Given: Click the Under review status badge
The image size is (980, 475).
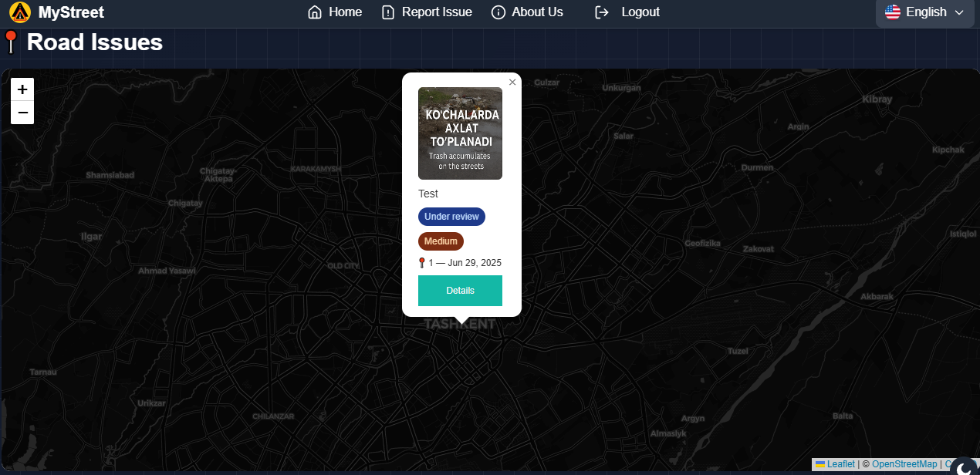Looking at the screenshot, I should pyautogui.click(x=451, y=217).
